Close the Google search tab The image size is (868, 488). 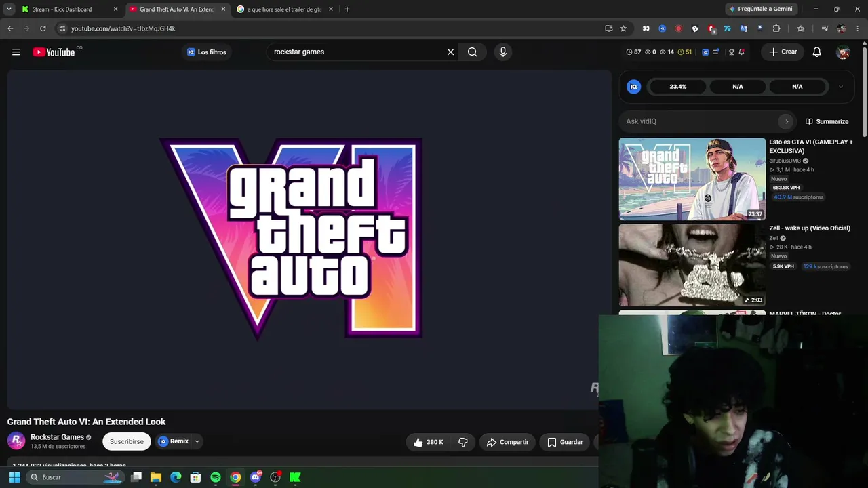331,9
